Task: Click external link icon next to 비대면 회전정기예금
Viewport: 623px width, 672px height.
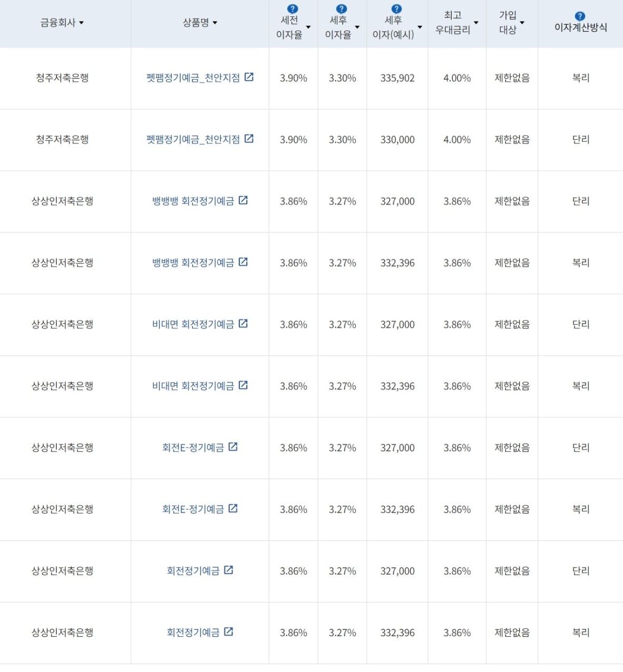Action: point(242,324)
